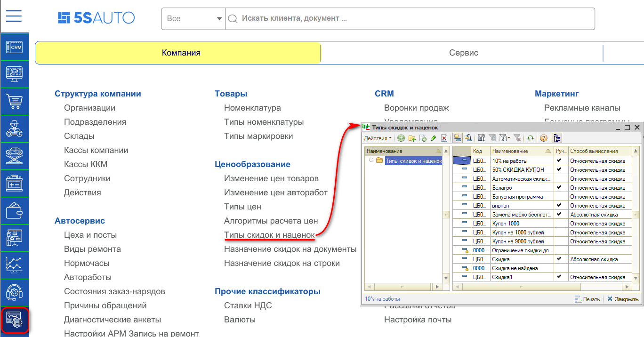Open the reference settings sidebar icon
This screenshot has width=644, height=337.
point(16,321)
